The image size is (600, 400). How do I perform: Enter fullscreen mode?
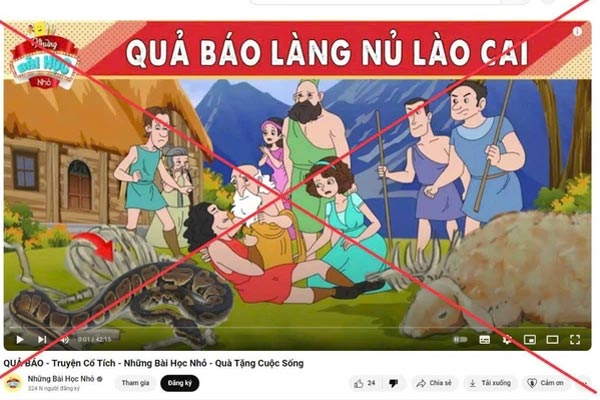575,340
